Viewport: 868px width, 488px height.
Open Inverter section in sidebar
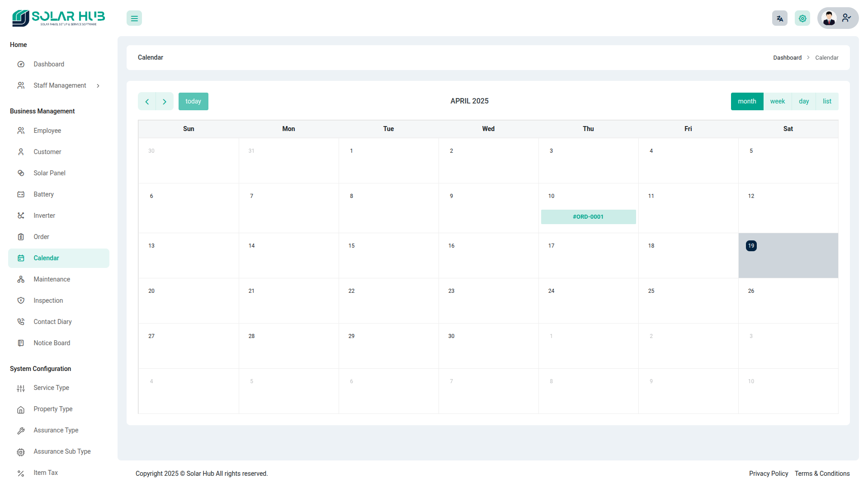pos(44,216)
